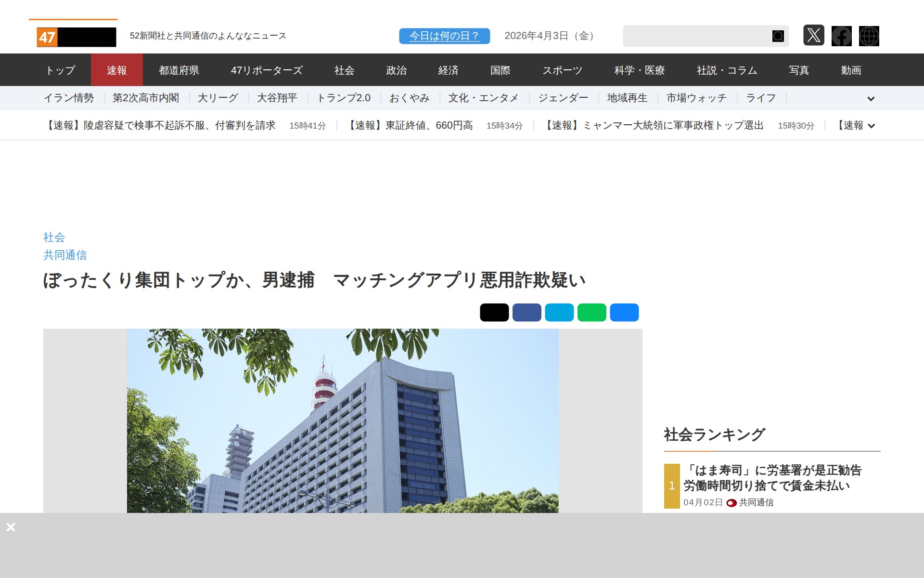
Task: Select the 速報 navigation tab
Action: click(x=116, y=70)
